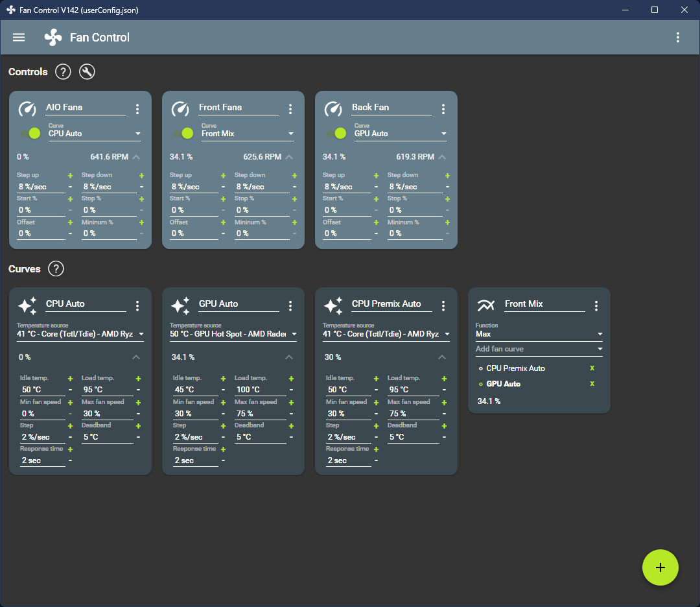The image size is (700, 607).
Task: Expand the Front Mix function dropdown
Action: 539,334
